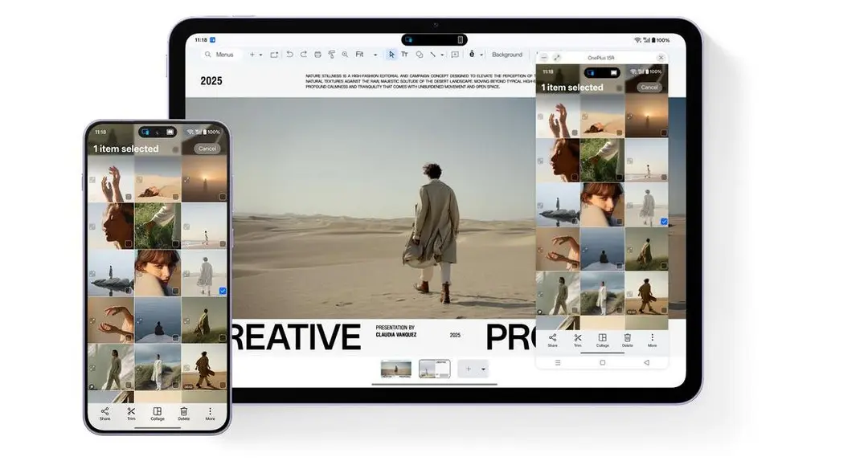
Task: Click Delete in the OnePlus mirror window
Action: click(x=627, y=340)
